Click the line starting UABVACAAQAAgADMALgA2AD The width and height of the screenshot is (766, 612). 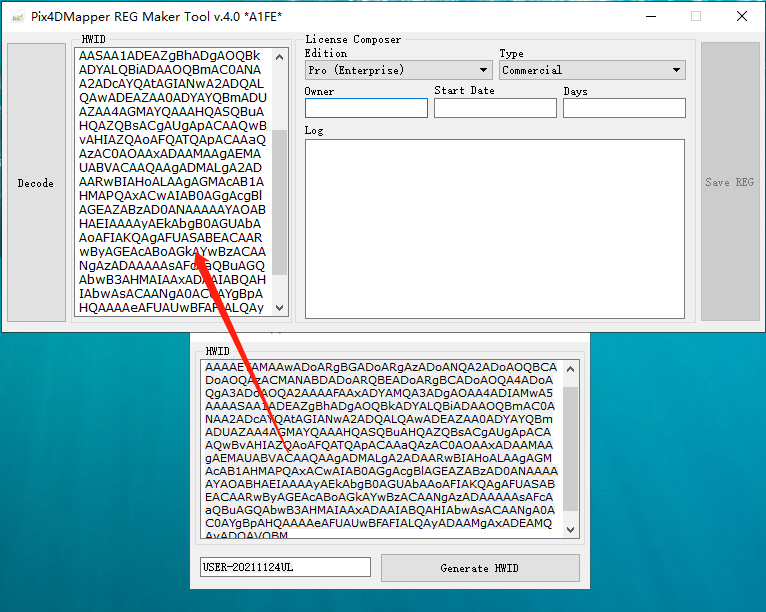pyautogui.click(x=170, y=168)
